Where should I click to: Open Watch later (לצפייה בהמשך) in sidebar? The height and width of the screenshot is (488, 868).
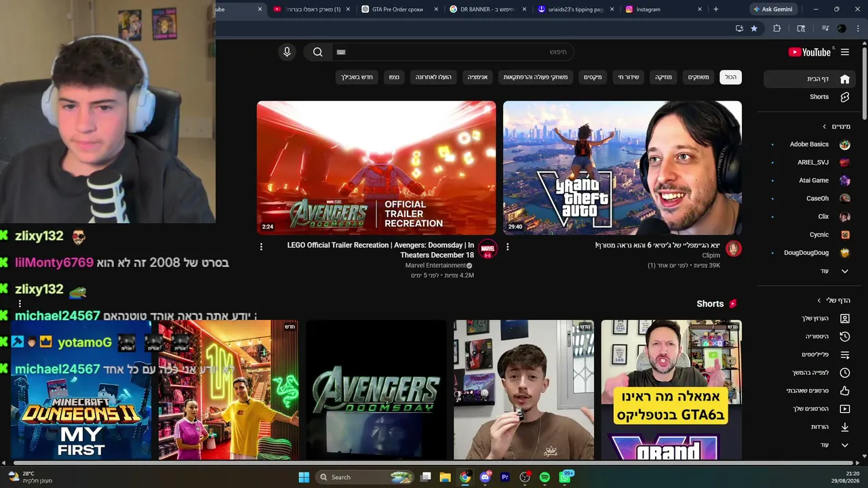coord(808,373)
